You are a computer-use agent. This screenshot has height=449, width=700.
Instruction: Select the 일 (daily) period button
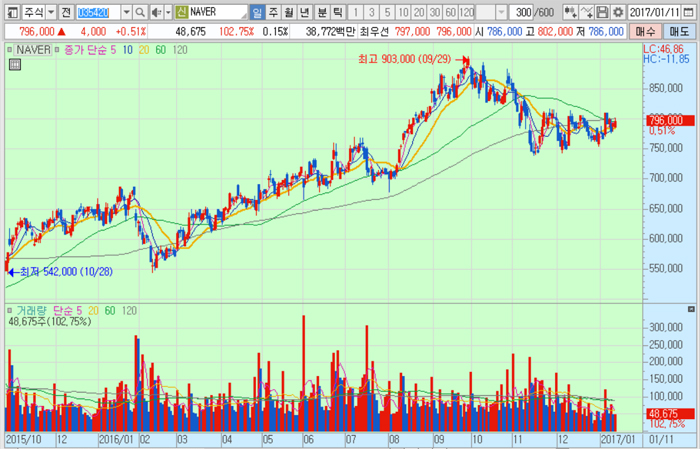(x=258, y=13)
